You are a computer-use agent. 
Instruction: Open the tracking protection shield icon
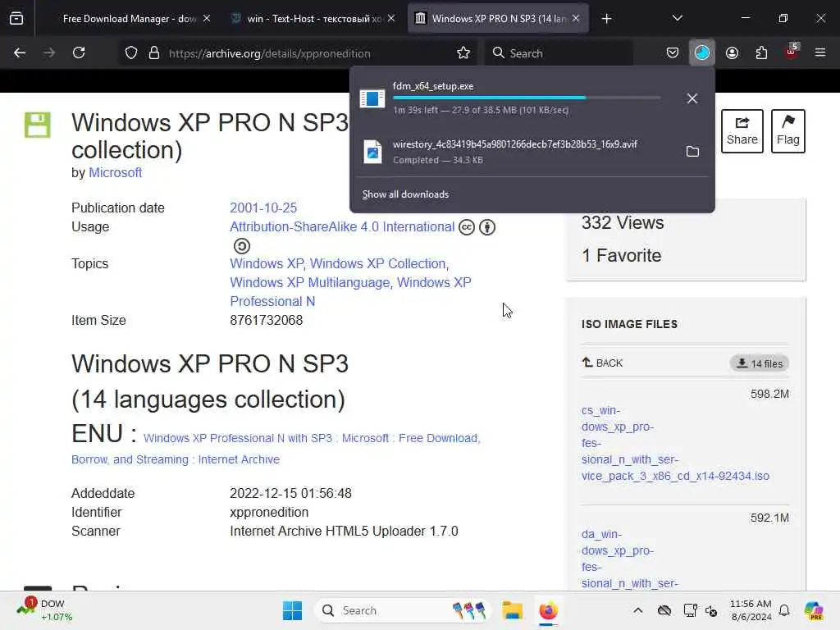[x=131, y=53]
